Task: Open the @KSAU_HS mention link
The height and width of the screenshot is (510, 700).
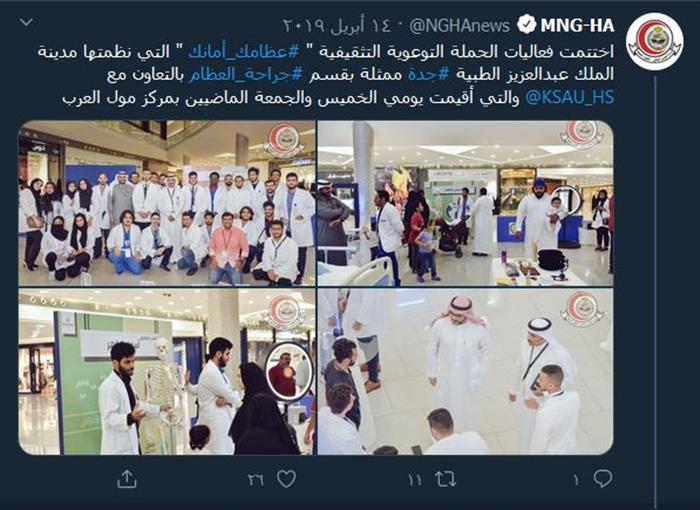Action: (569, 98)
